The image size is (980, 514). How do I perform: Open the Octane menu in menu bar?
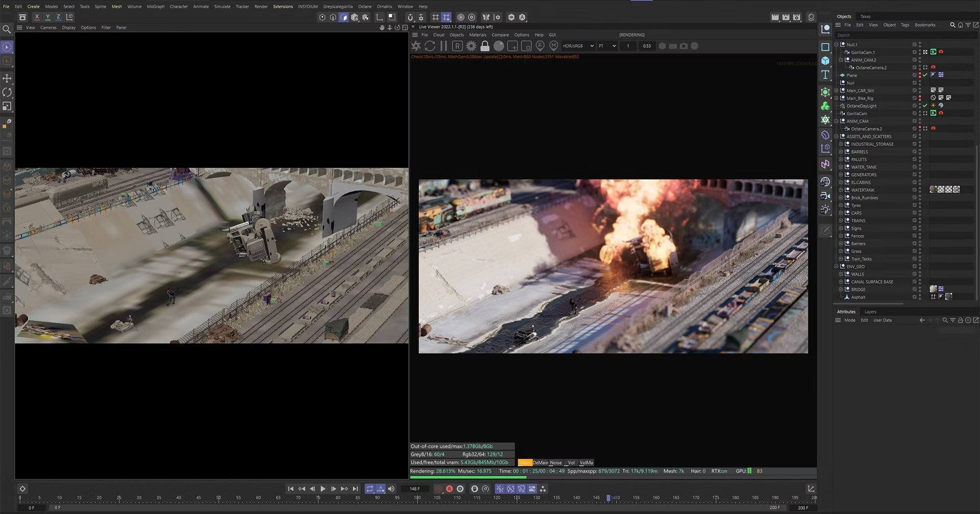click(x=364, y=7)
